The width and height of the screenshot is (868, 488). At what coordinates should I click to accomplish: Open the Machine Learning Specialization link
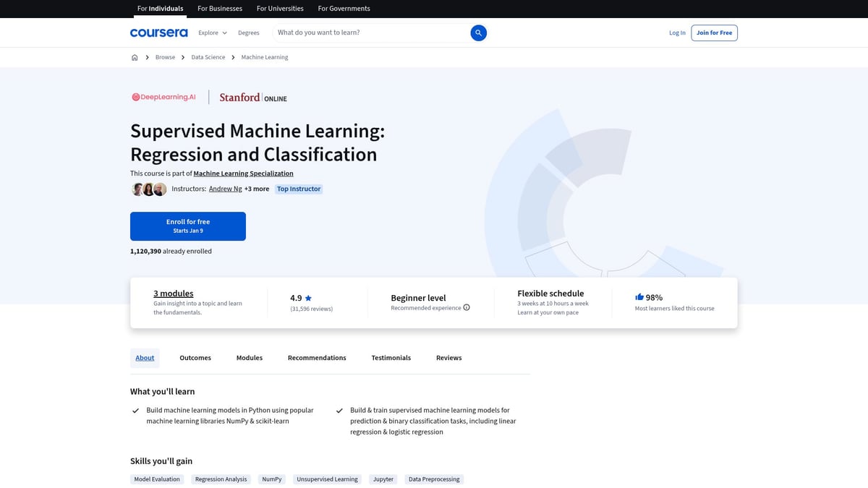pos(243,174)
